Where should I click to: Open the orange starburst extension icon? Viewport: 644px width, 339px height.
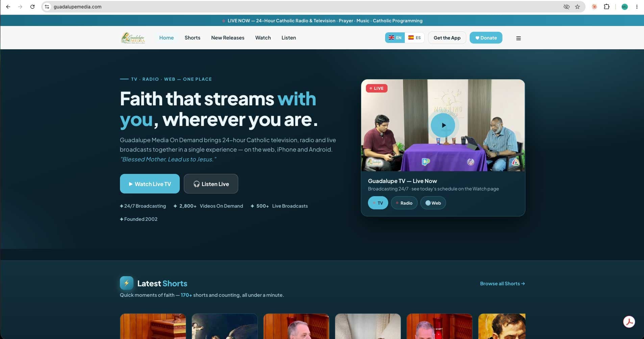pyautogui.click(x=594, y=7)
